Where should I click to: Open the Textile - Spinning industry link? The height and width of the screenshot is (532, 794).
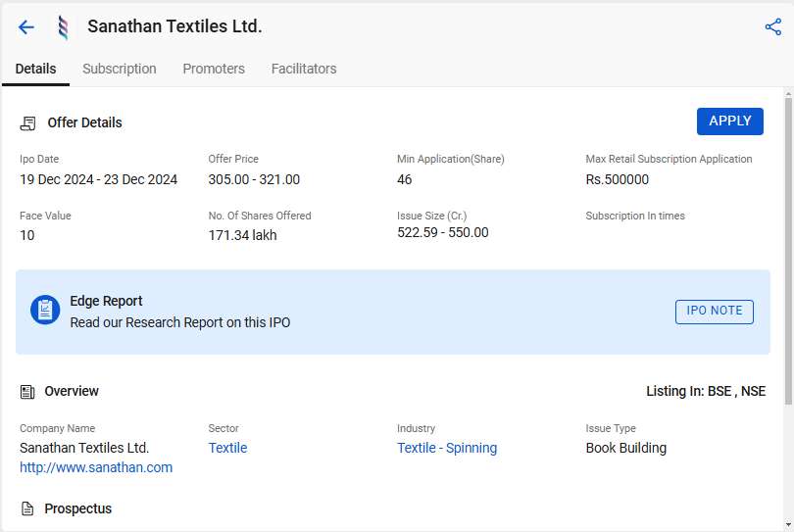(447, 448)
